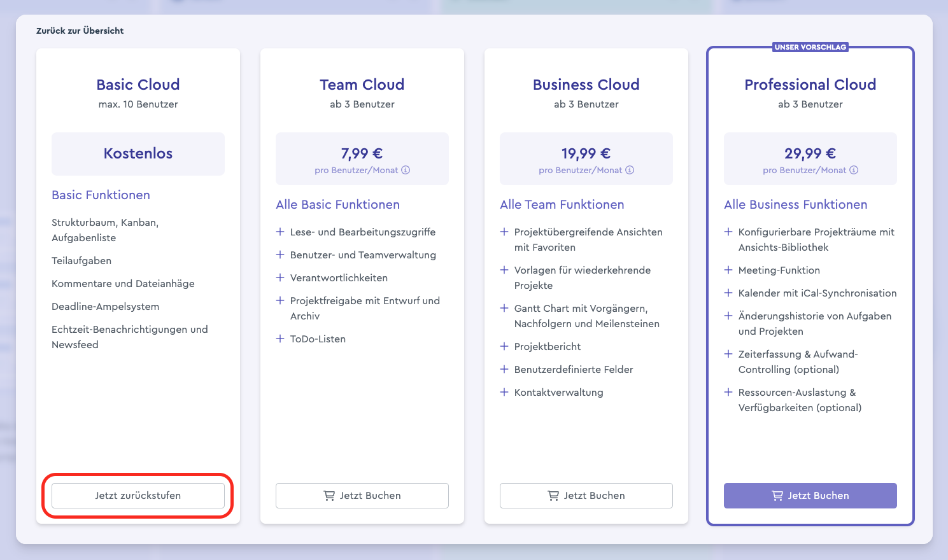Viewport: 948px width, 560px height.
Task: Click info icon beside Professional Cloud price
Action: [854, 170]
